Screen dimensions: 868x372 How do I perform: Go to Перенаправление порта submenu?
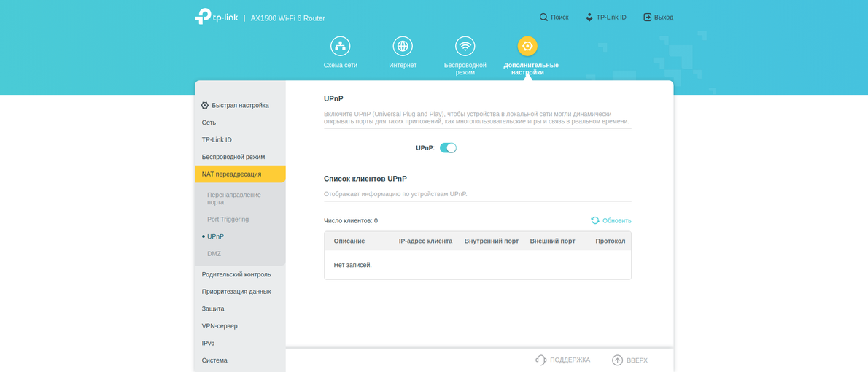click(x=240, y=198)
